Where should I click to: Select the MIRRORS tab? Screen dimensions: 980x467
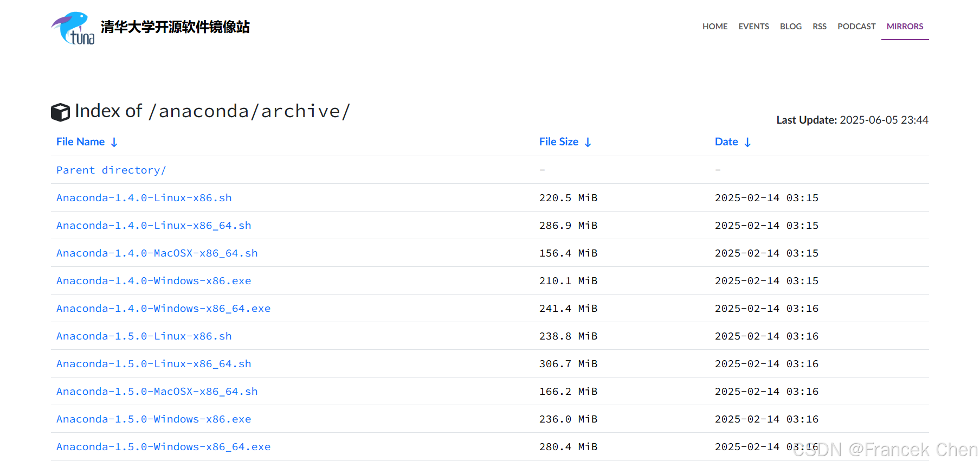[x=905, y=27]
